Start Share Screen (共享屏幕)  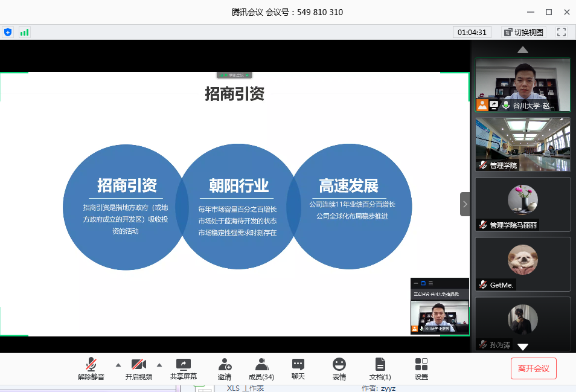[183, 368]
